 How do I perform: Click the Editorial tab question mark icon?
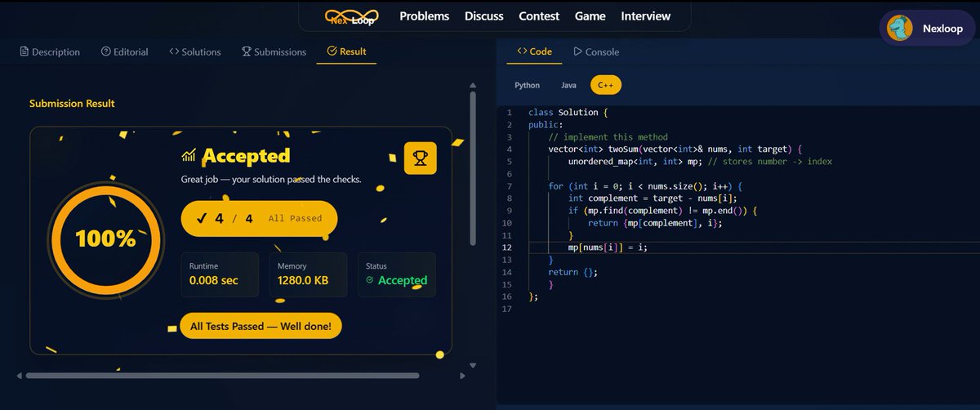click(x=106, y=51)
